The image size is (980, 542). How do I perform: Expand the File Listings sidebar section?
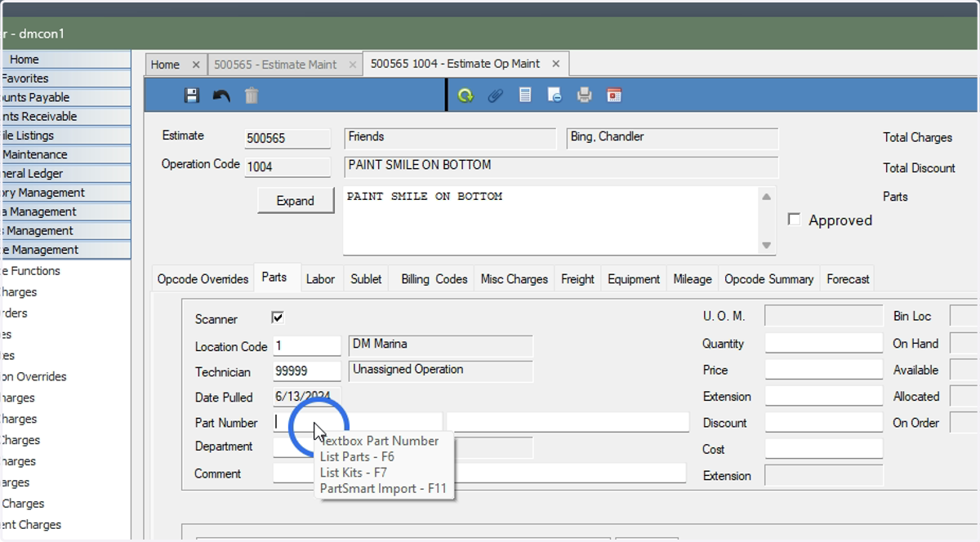tap(65, 135)
